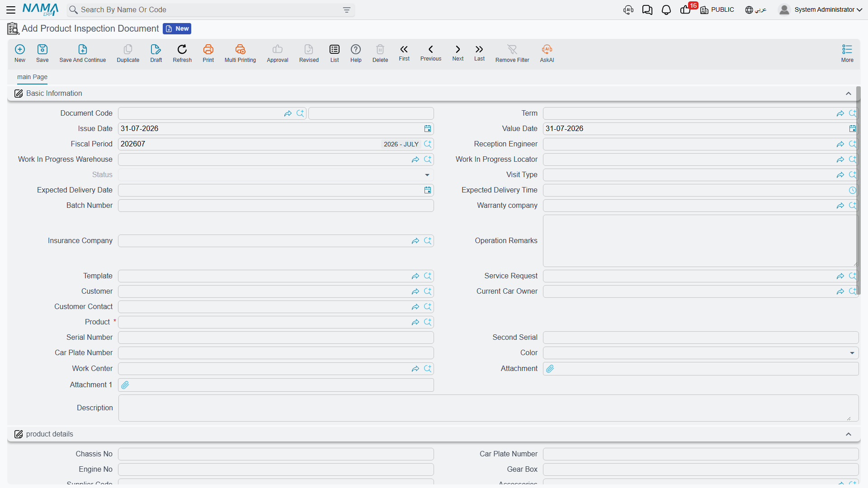
Task: Collapse the product details section
Action: point(849,434)
